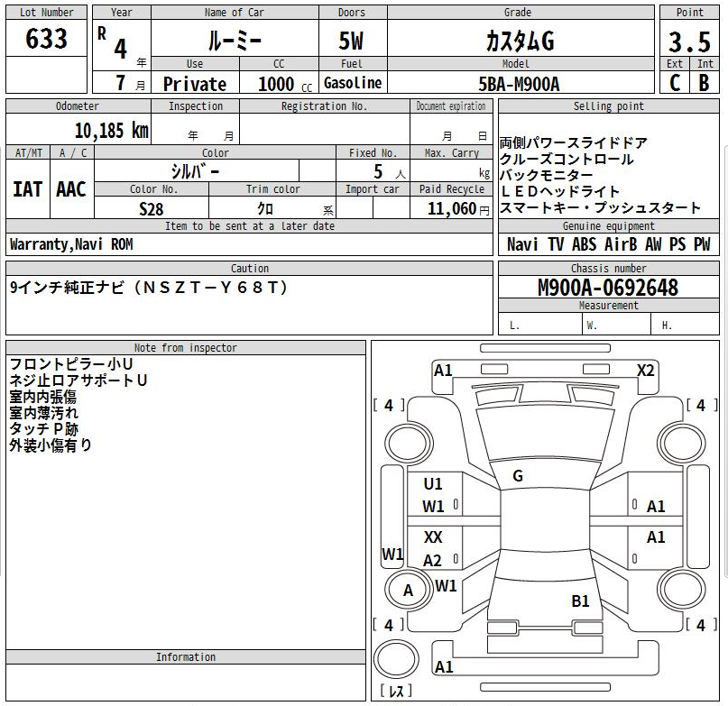Viewport: 728px width, 706px height.
Task: Select the exterior grade C
Action: (x=675, y=83)
